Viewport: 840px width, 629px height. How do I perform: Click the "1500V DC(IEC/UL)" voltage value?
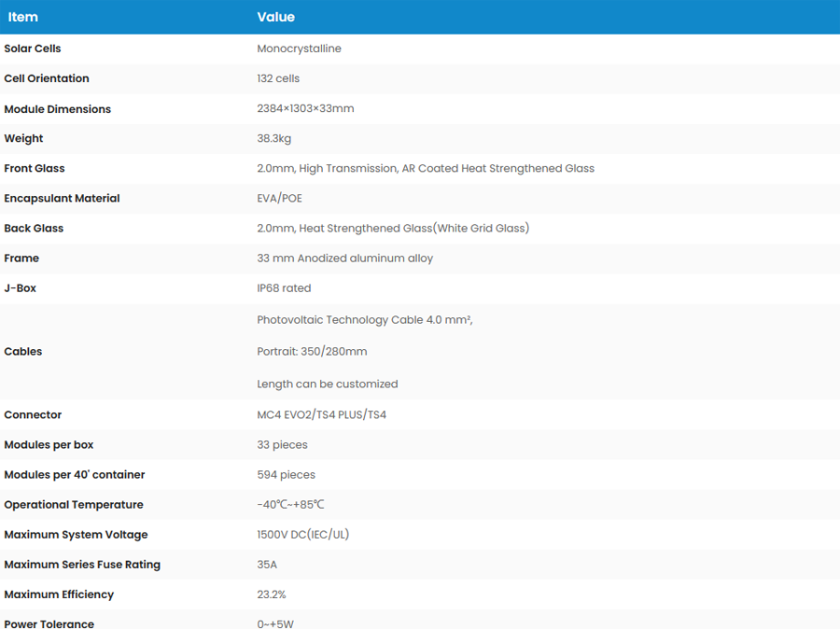click(302, 535)
